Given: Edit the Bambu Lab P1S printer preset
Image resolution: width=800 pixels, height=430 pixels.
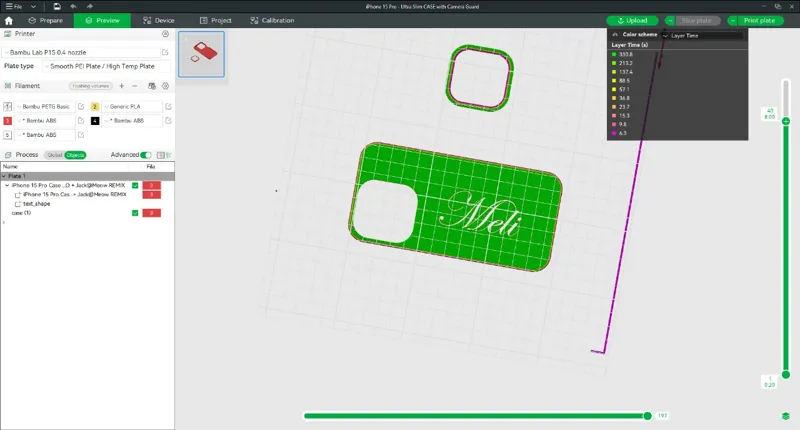Looking at the screenshot, I should (165, 52).
